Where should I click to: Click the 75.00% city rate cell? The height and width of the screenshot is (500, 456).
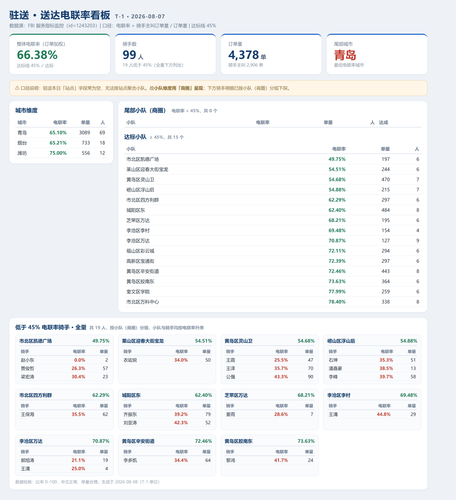pos(58,153)
